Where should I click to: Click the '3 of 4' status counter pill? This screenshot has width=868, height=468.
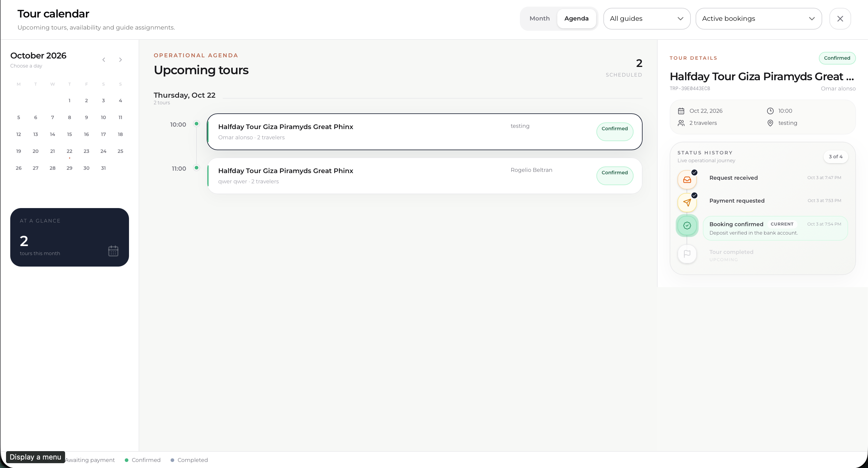point(835,157)
